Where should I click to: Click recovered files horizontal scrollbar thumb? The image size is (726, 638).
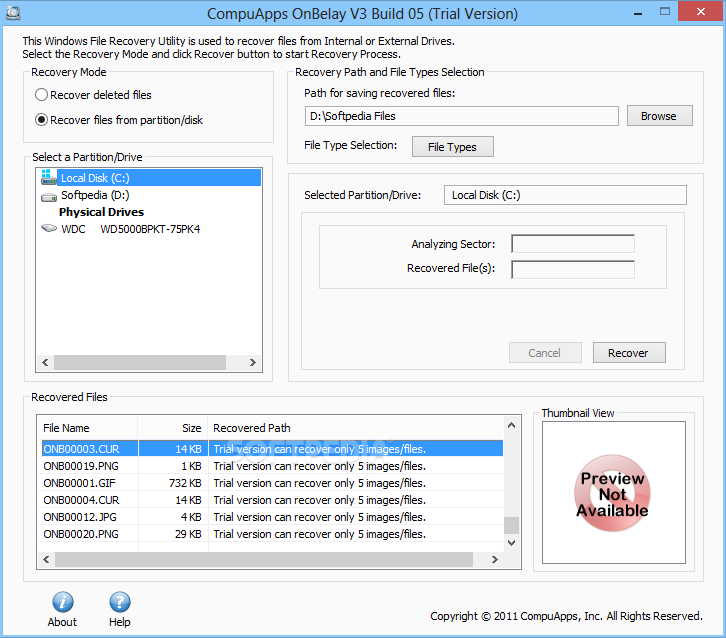pos(264,559)
